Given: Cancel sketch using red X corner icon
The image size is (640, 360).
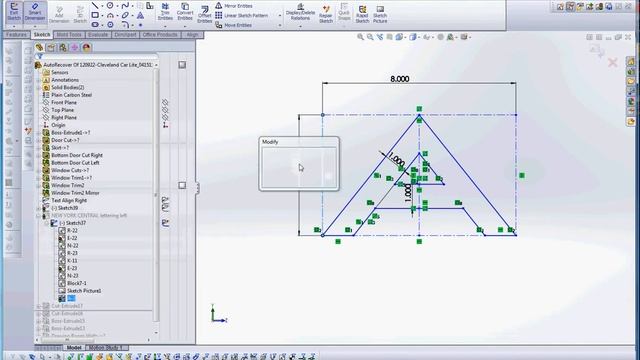Looking at the screenshot, I should pyautogui.click(x=613, y=62).
